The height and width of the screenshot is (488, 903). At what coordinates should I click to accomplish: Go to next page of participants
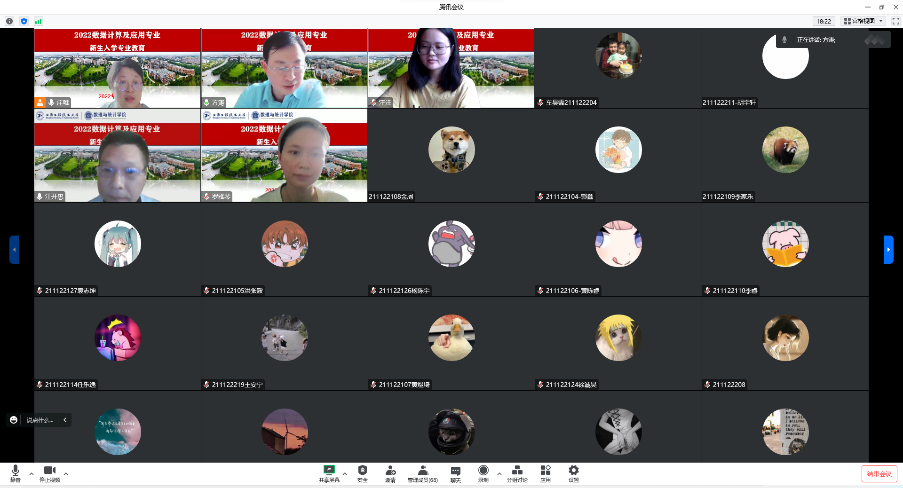pos(888,249)
